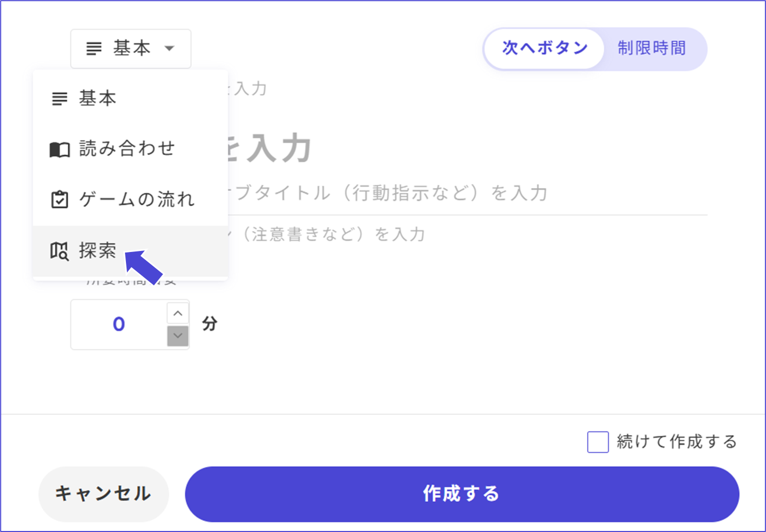Image resolution: width=766 pixels, height=532 pixels.
Task: Switch toggle to 制限時間
Action: click(x=652, y=48)
